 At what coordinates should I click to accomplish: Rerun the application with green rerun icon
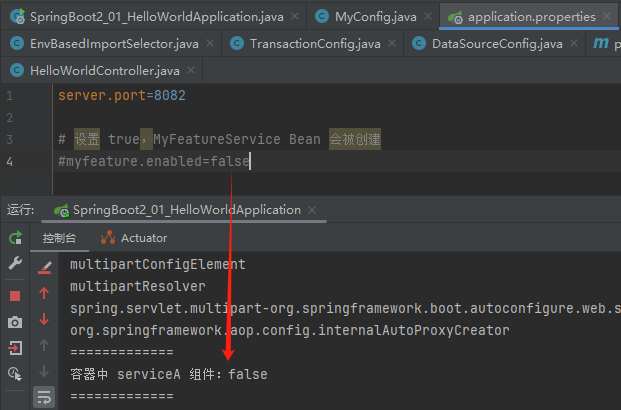tap(15, 238)
